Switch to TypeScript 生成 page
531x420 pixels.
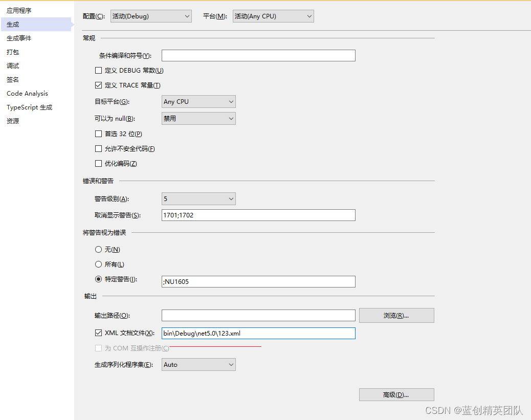pos(30,107)
